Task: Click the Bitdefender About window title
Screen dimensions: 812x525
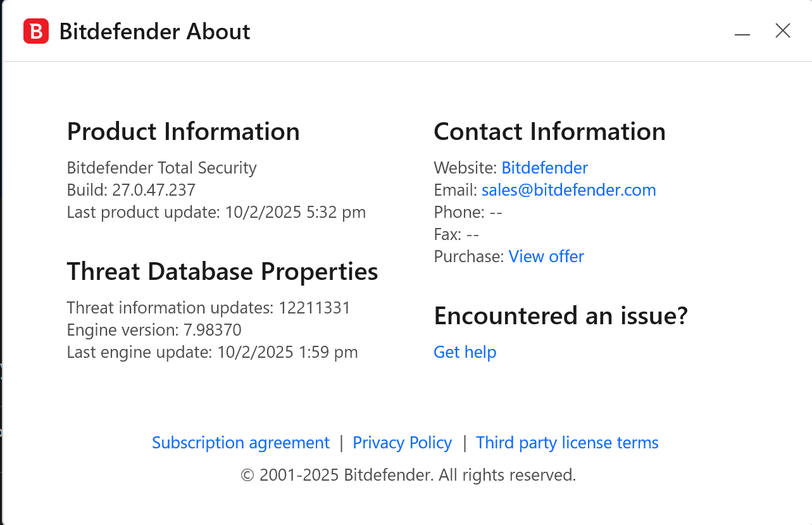Action: (154, 32)
